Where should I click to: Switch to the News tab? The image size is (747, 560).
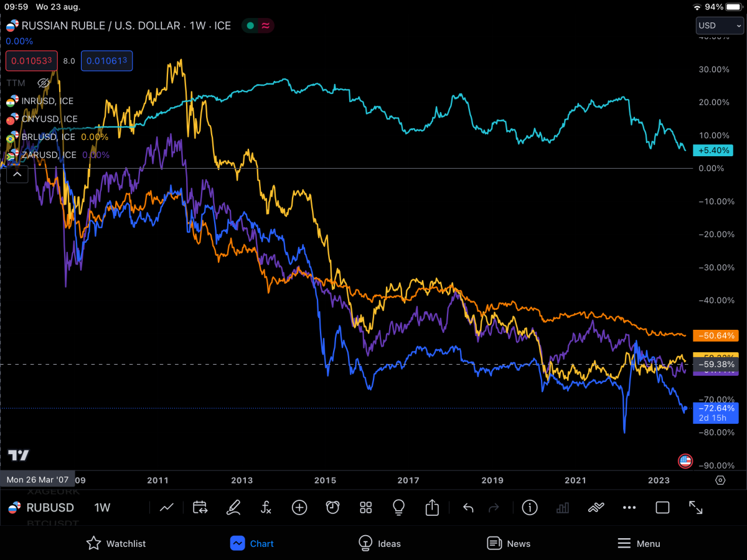(509, 543)
